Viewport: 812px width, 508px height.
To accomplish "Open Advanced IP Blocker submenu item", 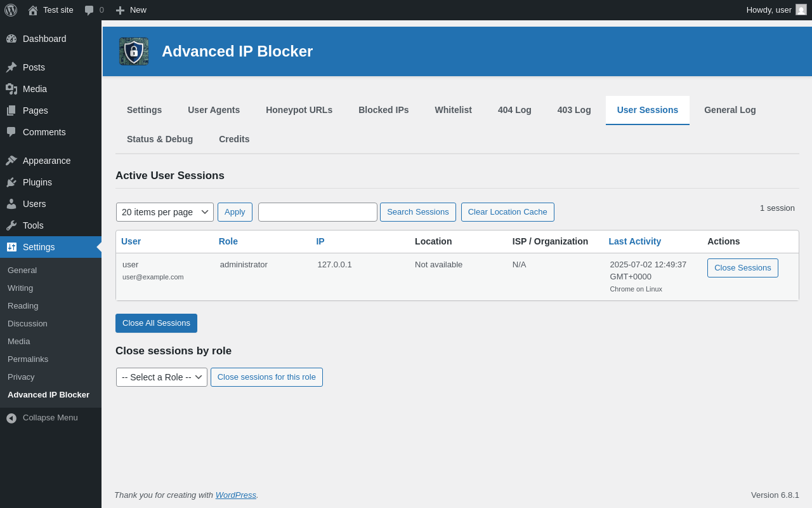I will point(48,394).
